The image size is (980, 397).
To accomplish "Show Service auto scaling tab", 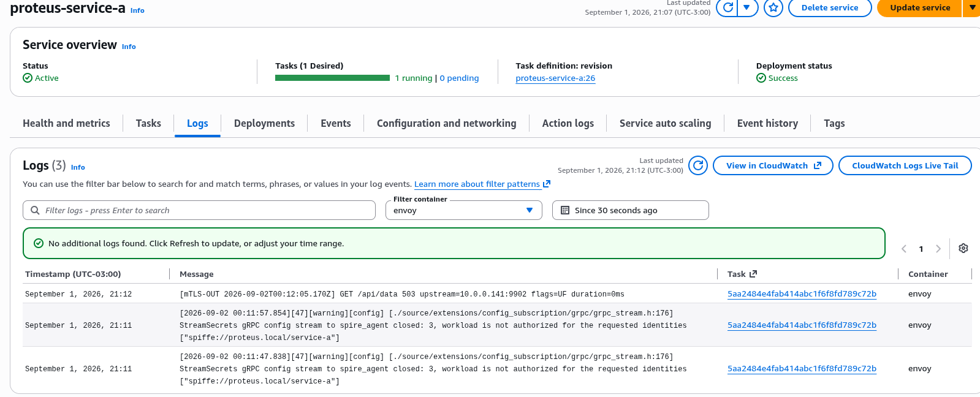I will [665, 123].
